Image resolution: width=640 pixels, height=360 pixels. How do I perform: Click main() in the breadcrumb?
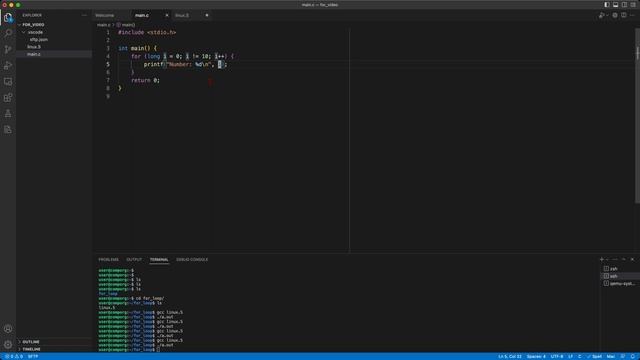(x=126, y=25)
